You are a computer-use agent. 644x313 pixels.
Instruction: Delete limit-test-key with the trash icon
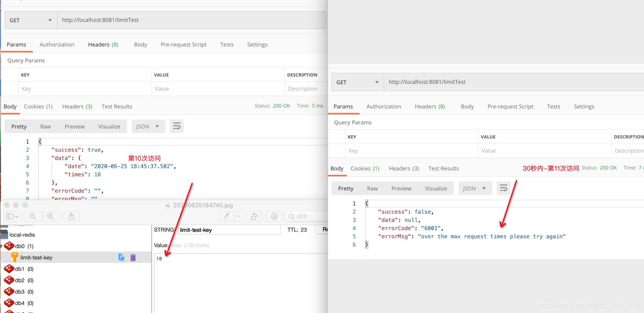pyautogui.click(x=133, y=258)
